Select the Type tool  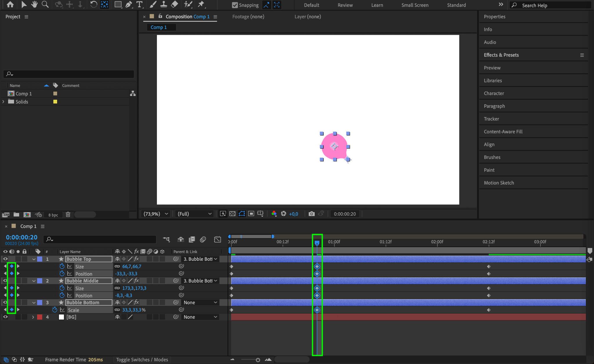pos(140,4)
